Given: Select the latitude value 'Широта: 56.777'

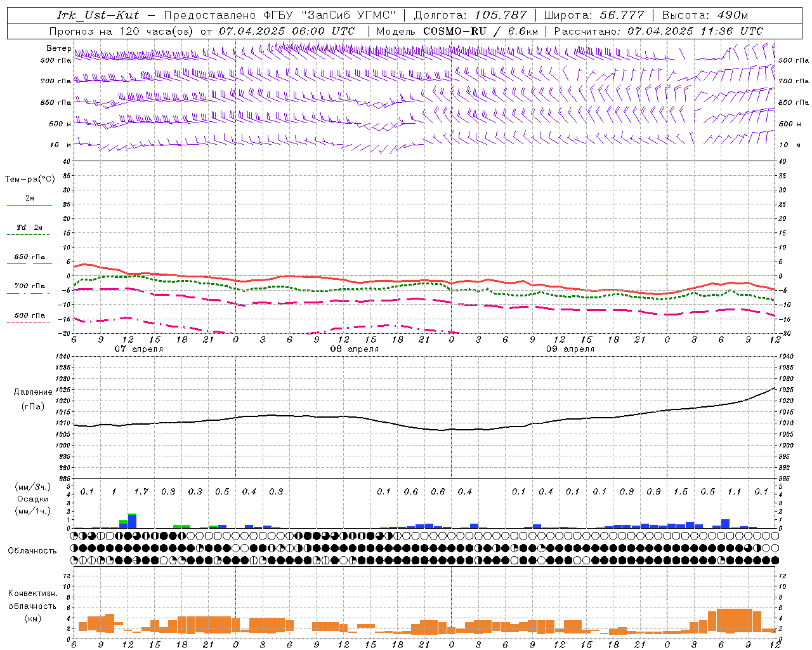Looking at the screenshot, I should point(594,15).
